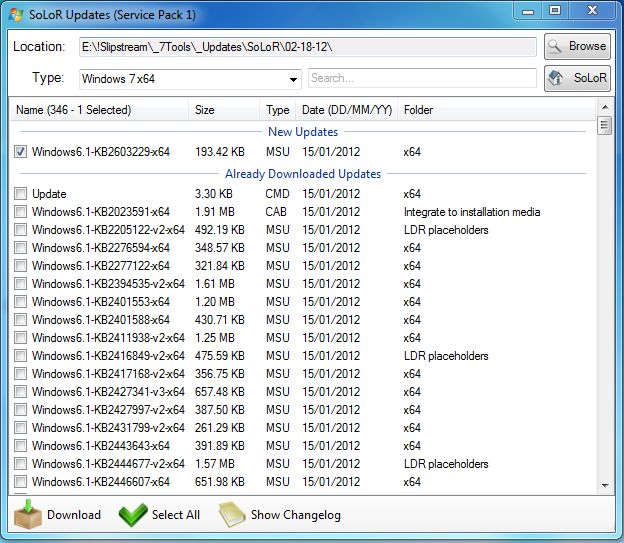Screen dimensions: 624x543
Task: Sort by the Size column header
Action: click(224, 110)
